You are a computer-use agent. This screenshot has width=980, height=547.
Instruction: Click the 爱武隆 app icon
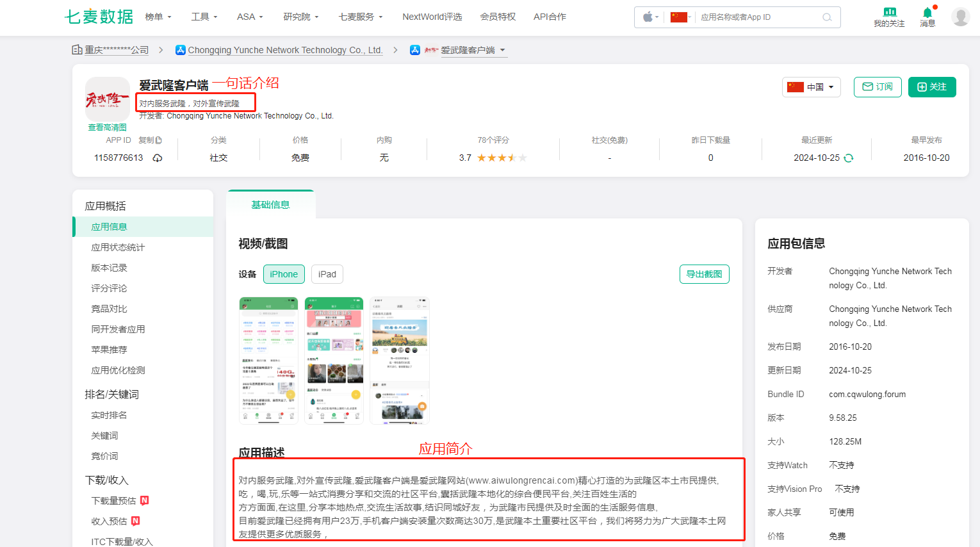[x=108, y=99]
